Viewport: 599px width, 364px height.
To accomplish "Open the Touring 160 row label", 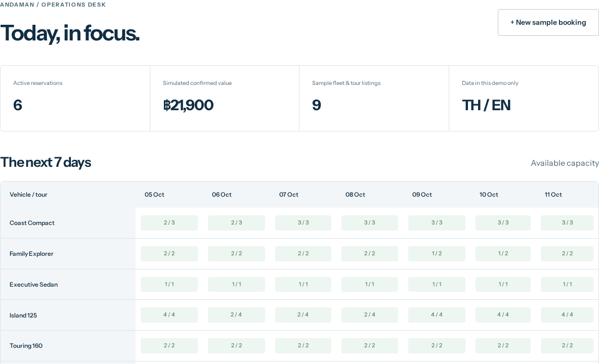I will pyautogui.click(x=26, y=346).
